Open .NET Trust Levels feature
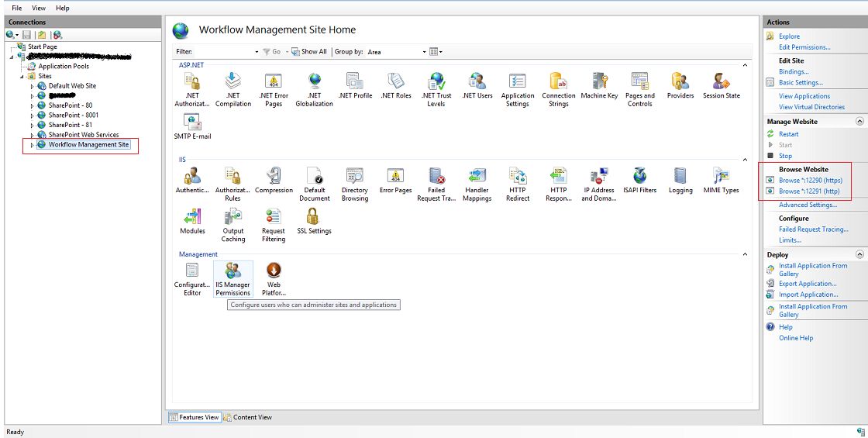This screenshot has width=868, height=438. (x=436, y=89)
